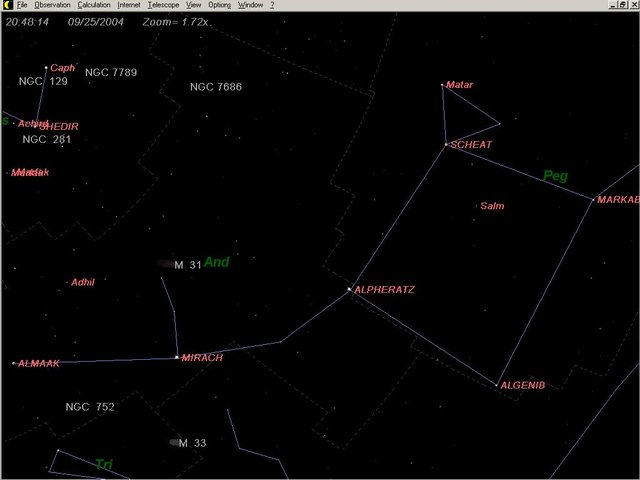640x480 pixels.
Task: Open the File menu
Action: (x=21, y=5)
